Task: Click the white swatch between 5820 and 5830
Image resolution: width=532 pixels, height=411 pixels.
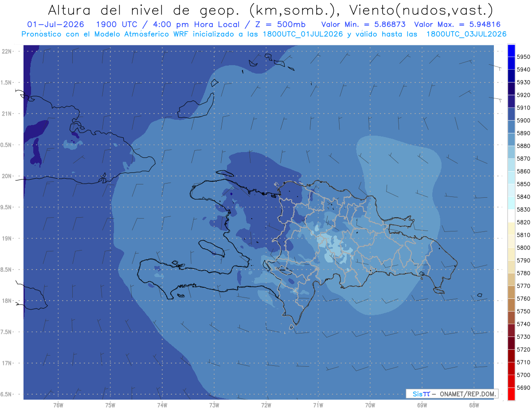Action: click(511, 215)
